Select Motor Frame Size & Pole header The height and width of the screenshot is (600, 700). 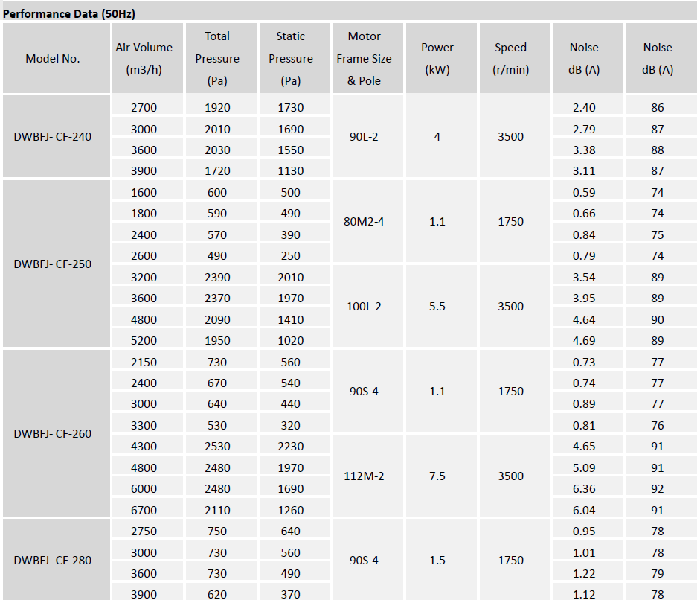coord(364,58)
